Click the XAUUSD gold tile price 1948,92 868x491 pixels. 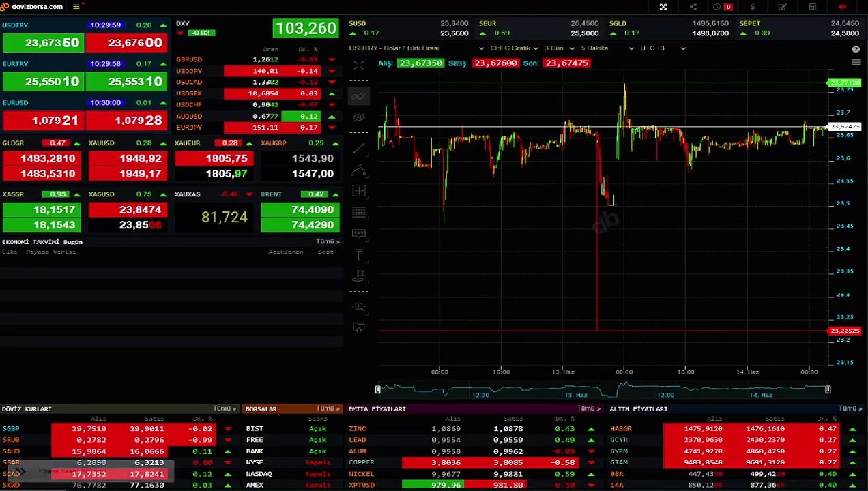127,158
